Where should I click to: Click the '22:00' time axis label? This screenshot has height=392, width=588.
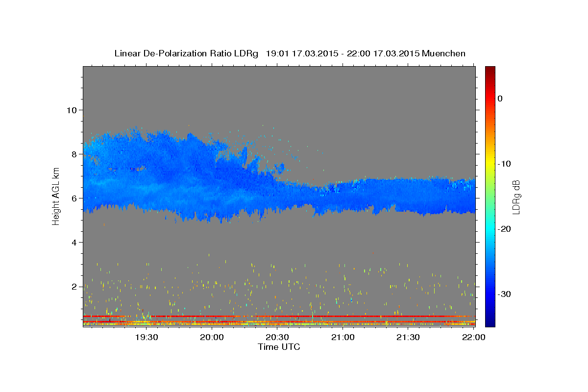tap(474, 337)
